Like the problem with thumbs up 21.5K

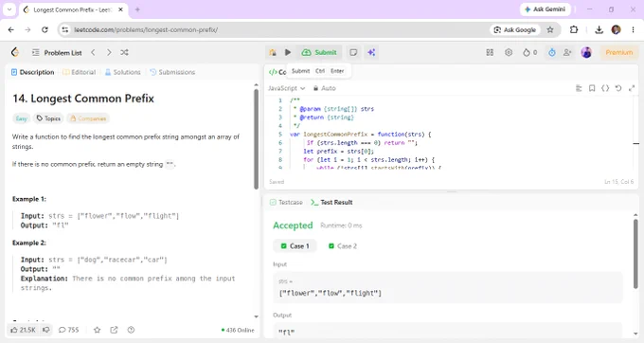23,330
